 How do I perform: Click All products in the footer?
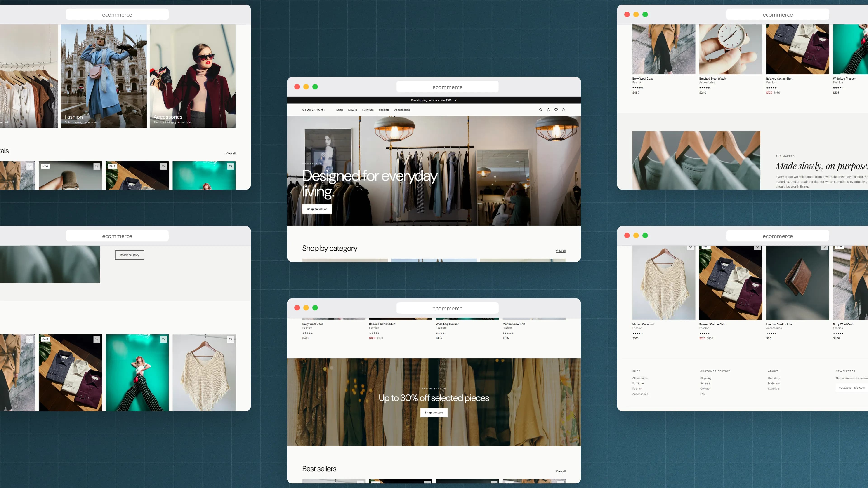[x=640, y=378]
